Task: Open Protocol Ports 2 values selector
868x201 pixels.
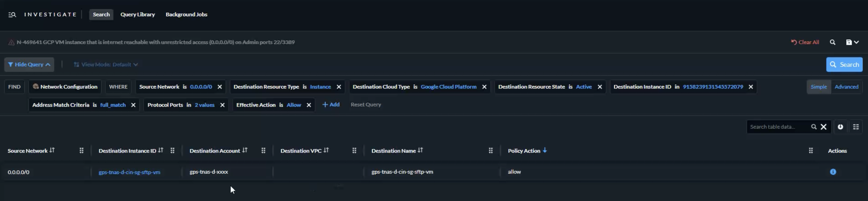Action: pyautogui.click(x=205, y=105)
